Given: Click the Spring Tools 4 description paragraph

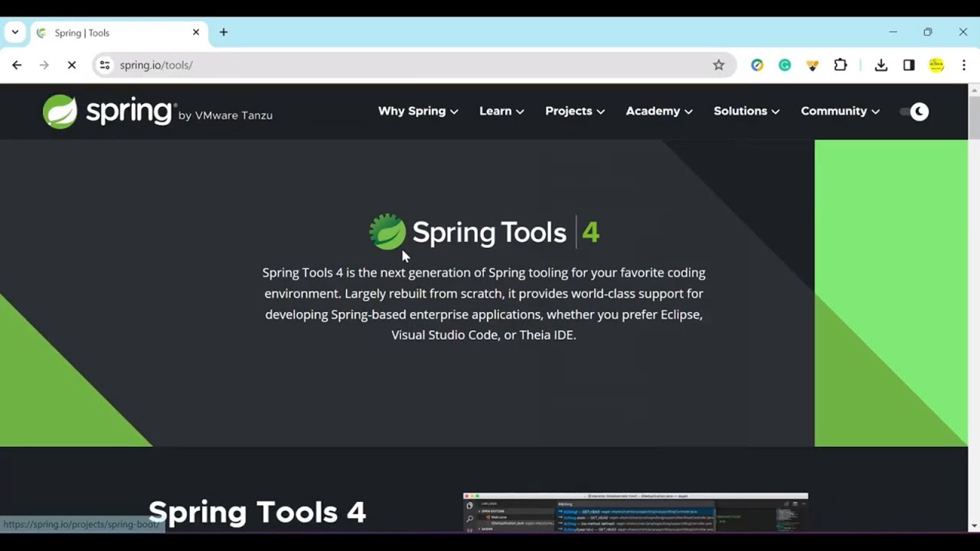Looking at the screenshot, I should pyautogui.click(x=484, y=304).
